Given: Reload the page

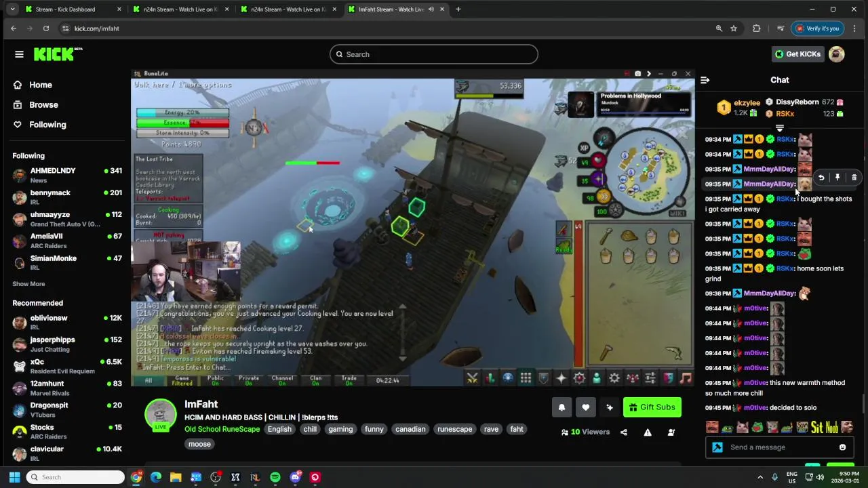Looking at the screenshot, I should point(46,28).
